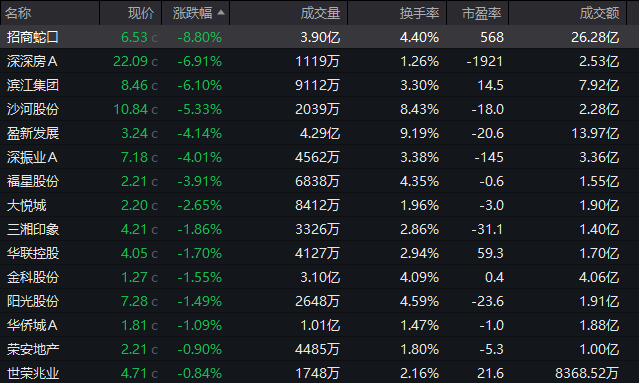Open the 大悦城 stock entry
The height and width of the screenshot is (383, 639).
[x=320, y=205]
